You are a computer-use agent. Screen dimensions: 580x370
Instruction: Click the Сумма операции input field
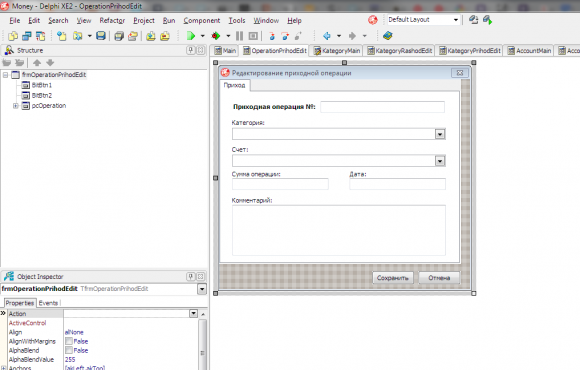coord(280,184)
